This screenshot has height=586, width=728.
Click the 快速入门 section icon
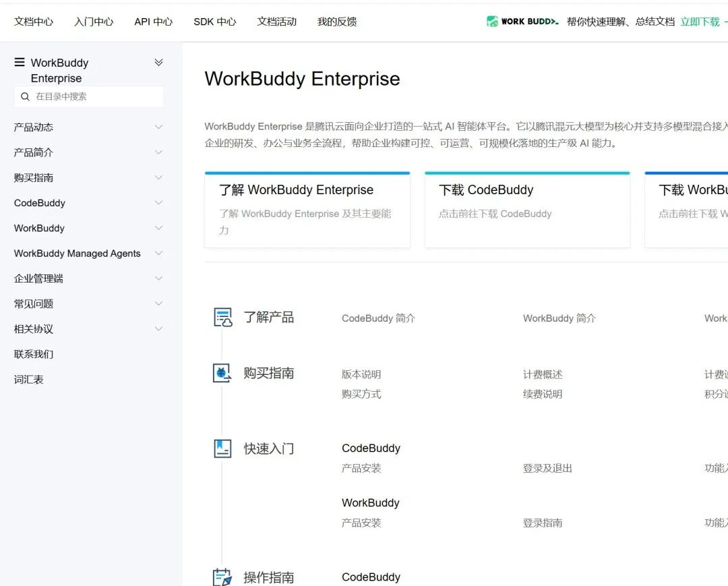(x=222, y=448)
